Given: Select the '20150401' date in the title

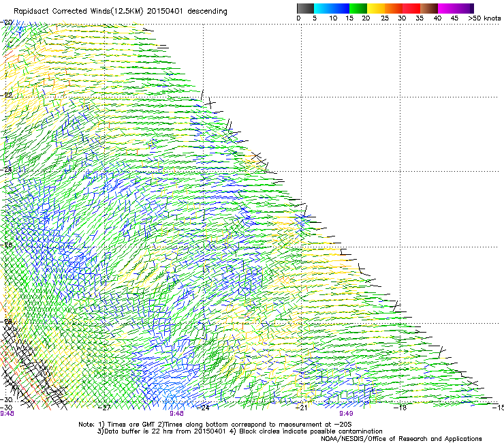Looking at the screenshot, I should point(165,12).
